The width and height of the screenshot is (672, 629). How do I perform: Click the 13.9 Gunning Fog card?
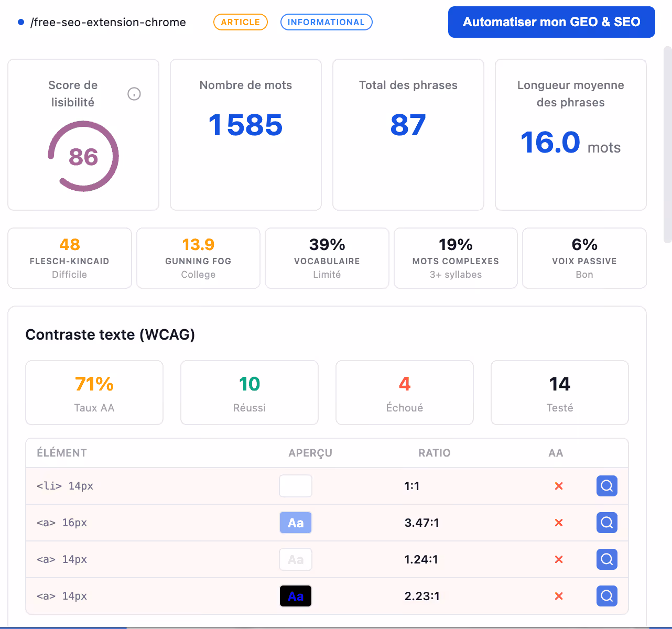pyautogui.click(x=198, y=258)
